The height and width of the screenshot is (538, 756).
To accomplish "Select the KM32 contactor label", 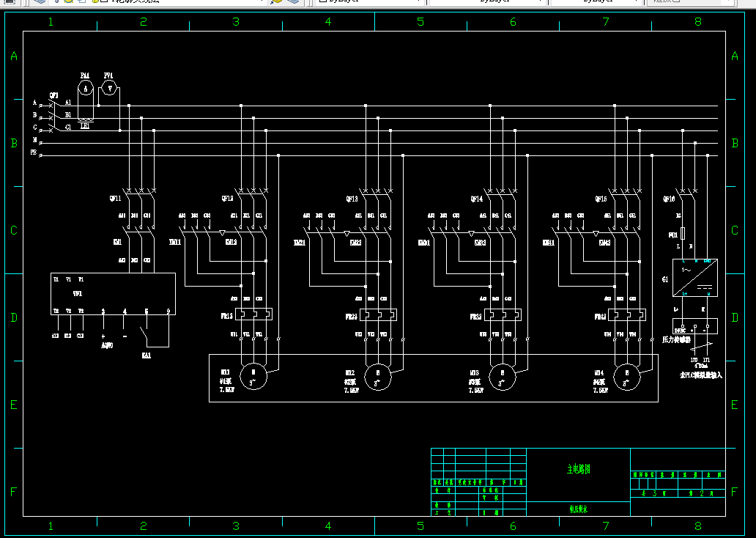I will (x=481, y=243).
